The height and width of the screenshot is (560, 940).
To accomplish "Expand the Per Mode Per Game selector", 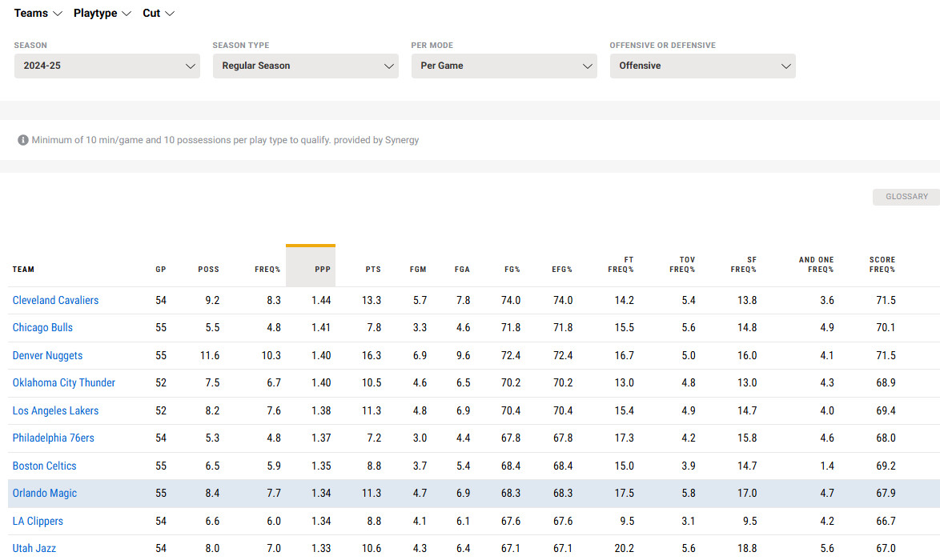I will click(x=504, y=66).
